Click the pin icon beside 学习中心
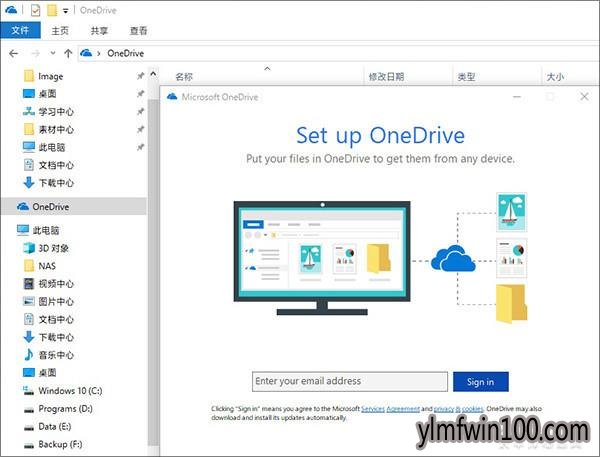Screen dimensions: 600x457 140,111
